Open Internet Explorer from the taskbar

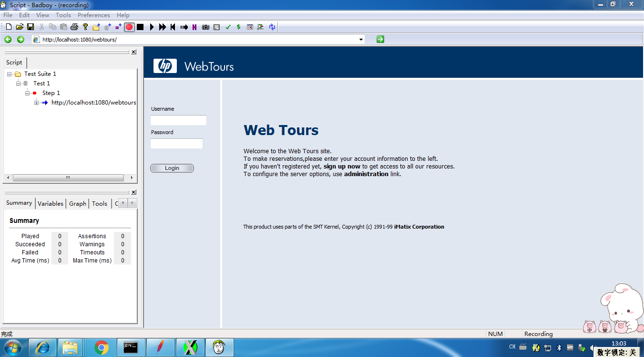[42, 347]
